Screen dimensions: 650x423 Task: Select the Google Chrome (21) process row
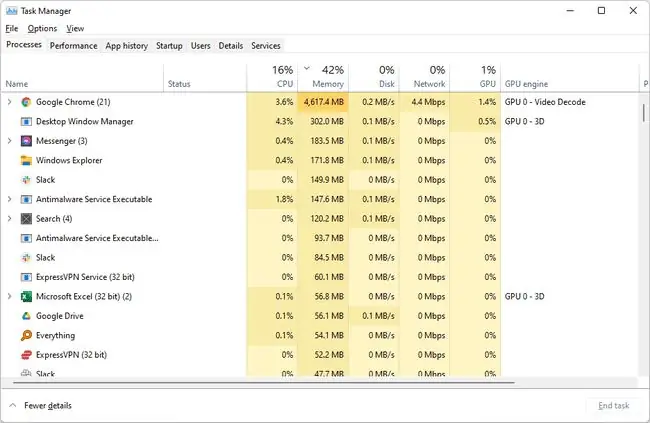(320, 102)
